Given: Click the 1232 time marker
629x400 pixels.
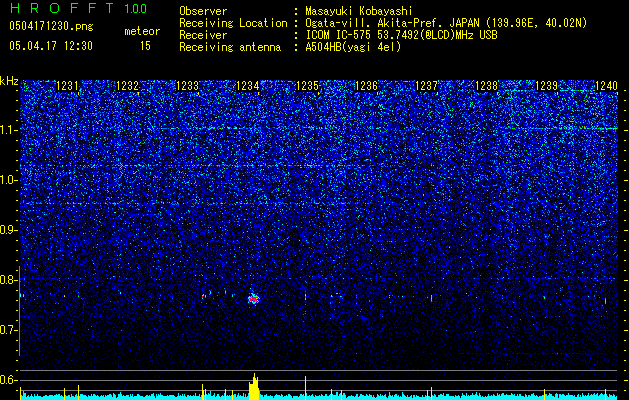Looking at the screenshot, I should pyautogui.click(x=128, y=85).
